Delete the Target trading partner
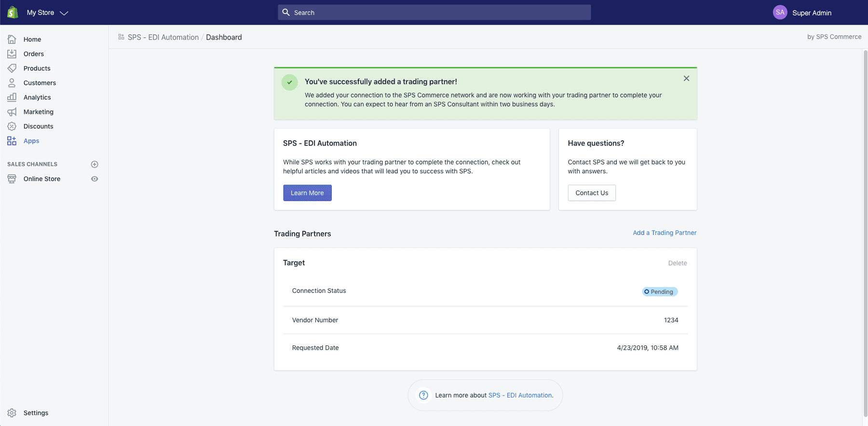 tap(678, 263)
